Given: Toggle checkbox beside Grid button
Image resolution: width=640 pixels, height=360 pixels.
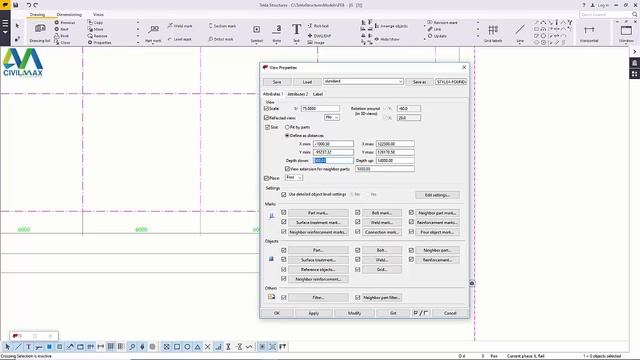Looking at the screenshot, I should click(358, 269).
